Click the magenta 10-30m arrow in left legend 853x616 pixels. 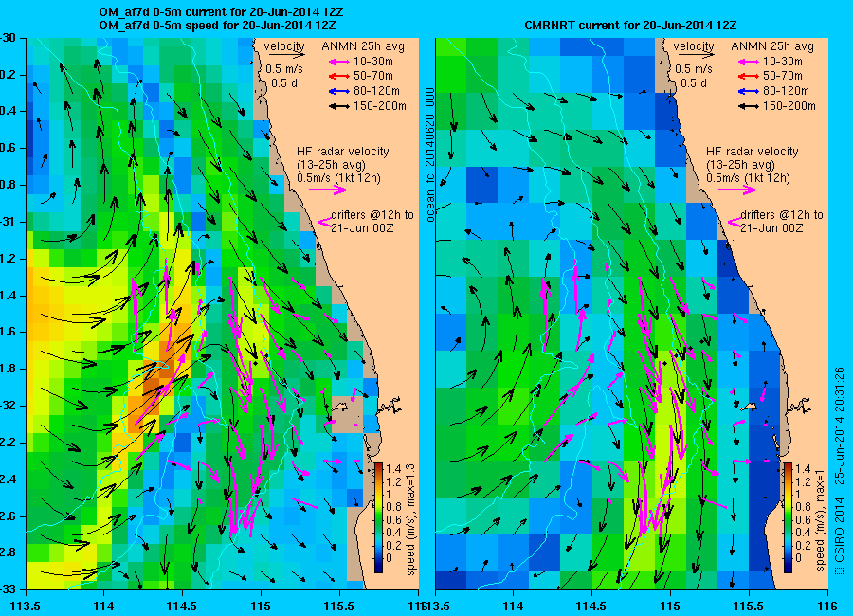click(x=339, y=62)
